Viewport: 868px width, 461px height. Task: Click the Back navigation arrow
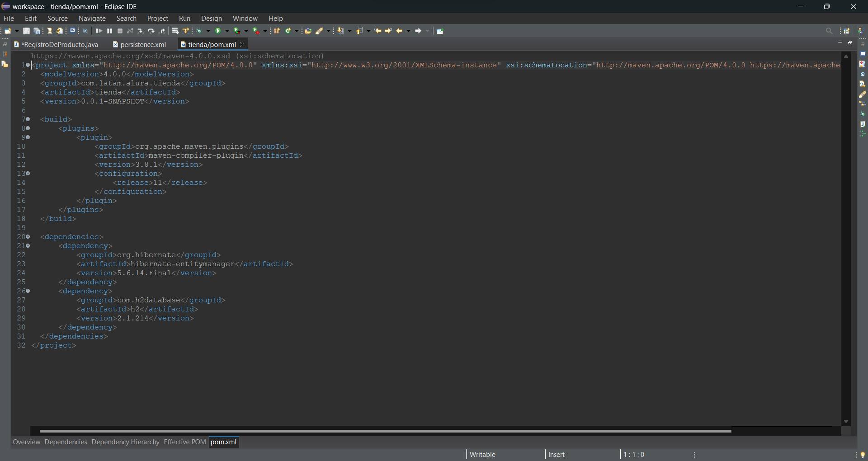coord(399,31)
